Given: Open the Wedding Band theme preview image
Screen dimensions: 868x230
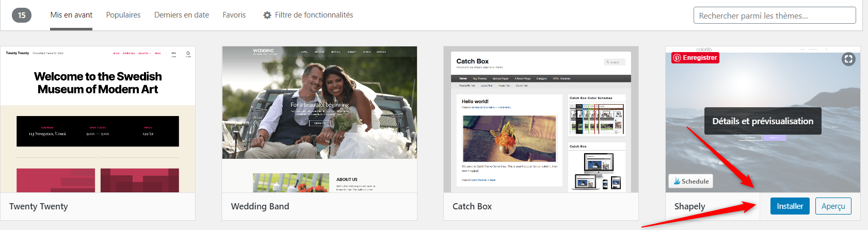Looking at the screenshot, I should pos(319,119).
